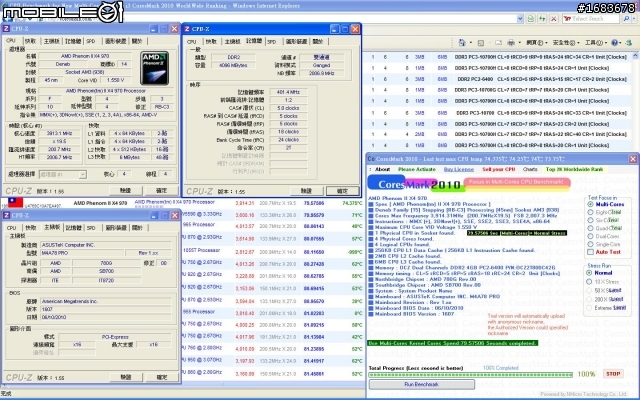Close the CPU-Z mainboard window
The width and height of the screenshot is (640, 400).
[x=175, y=215]
